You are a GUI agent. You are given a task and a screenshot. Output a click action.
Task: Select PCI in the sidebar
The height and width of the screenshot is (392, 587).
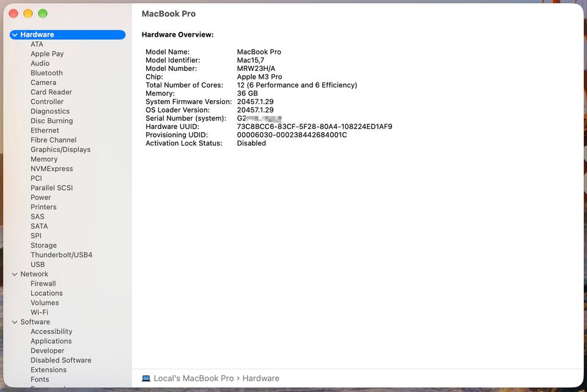pos(36,178)
